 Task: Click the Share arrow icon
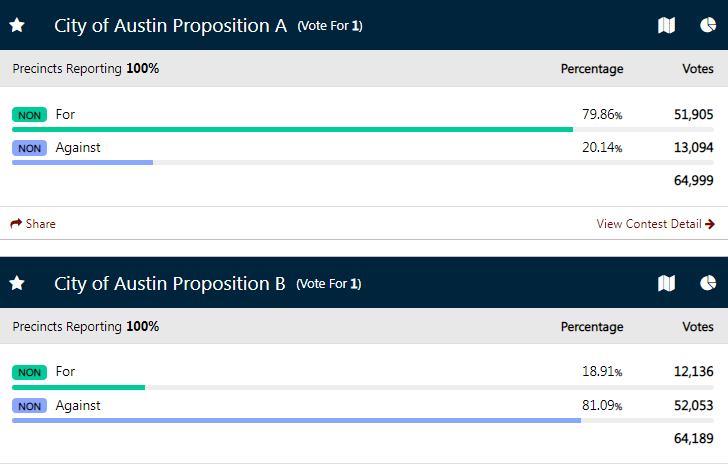pyautogui.click(x=16, y=223)
